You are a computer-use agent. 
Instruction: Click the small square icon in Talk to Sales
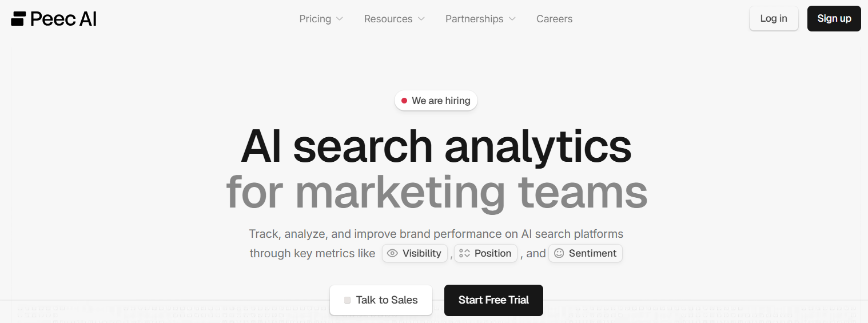click(347, 300)
